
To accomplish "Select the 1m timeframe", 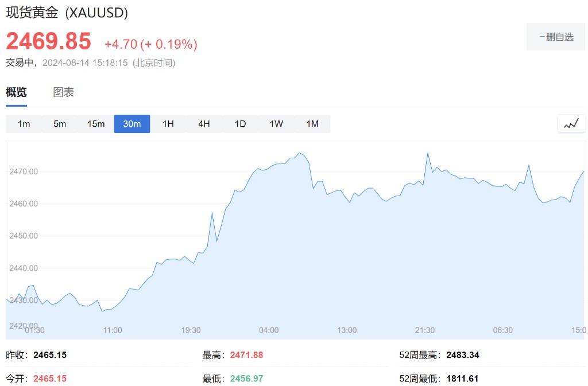I will (24, 124).
